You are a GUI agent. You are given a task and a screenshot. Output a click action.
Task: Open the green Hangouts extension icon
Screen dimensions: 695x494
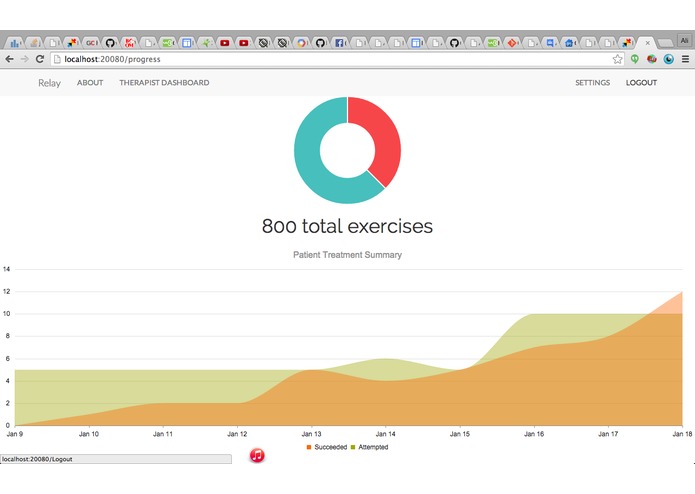coord(635,59)
